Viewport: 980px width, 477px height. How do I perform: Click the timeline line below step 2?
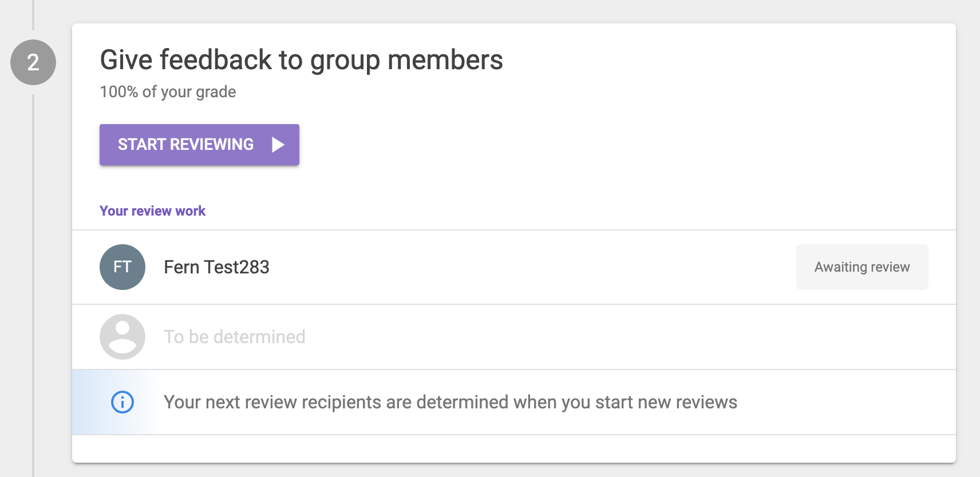click(33, 286)
